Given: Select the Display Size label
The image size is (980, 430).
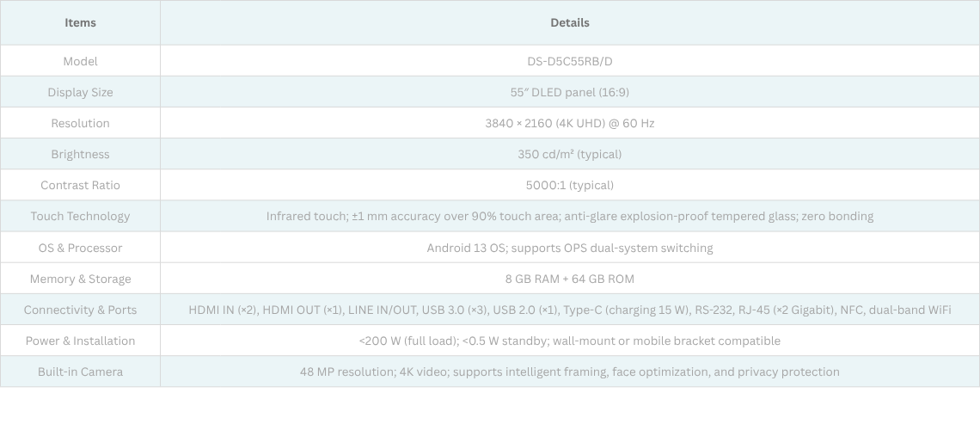Looking at the screenshot, I should pyautogui.click(x=80, y=92).
